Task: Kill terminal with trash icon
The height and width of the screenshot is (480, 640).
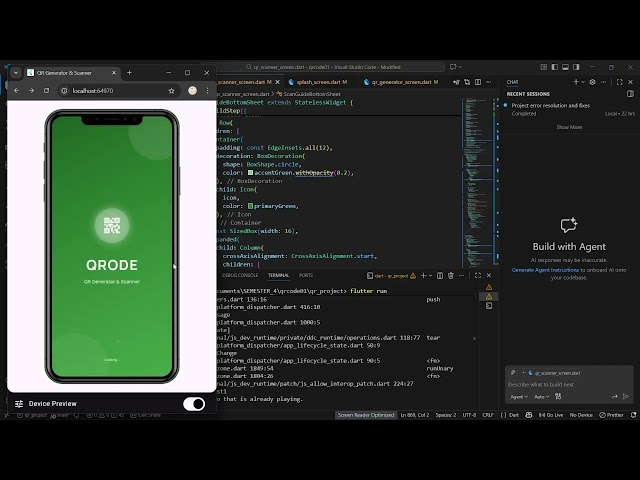Action: (451, 276)
